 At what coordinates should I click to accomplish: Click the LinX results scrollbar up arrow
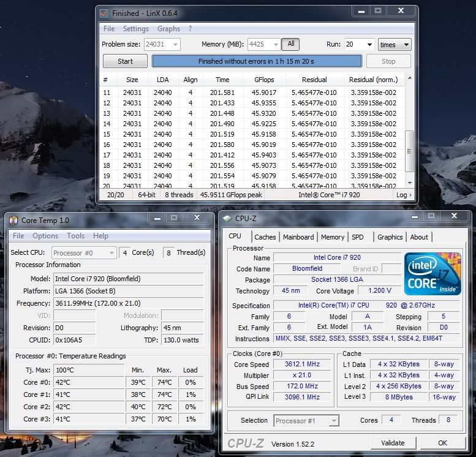point(409,78)
